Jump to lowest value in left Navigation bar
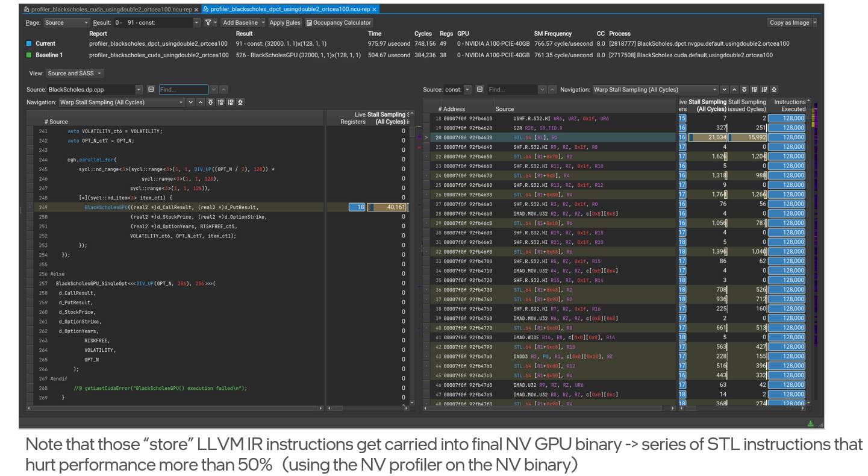The image size is (868, 476). [240, 102]
